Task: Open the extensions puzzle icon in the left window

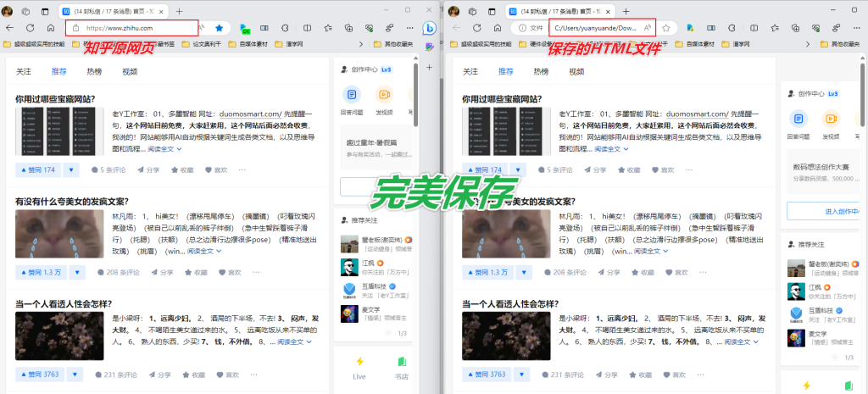Action: click(x=285, y=28)
